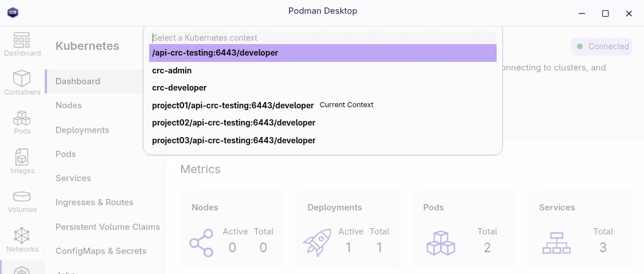644x274 pixels.
Task: Click the Kubernetes helm icon in sidebar
Action: (22, 269)
